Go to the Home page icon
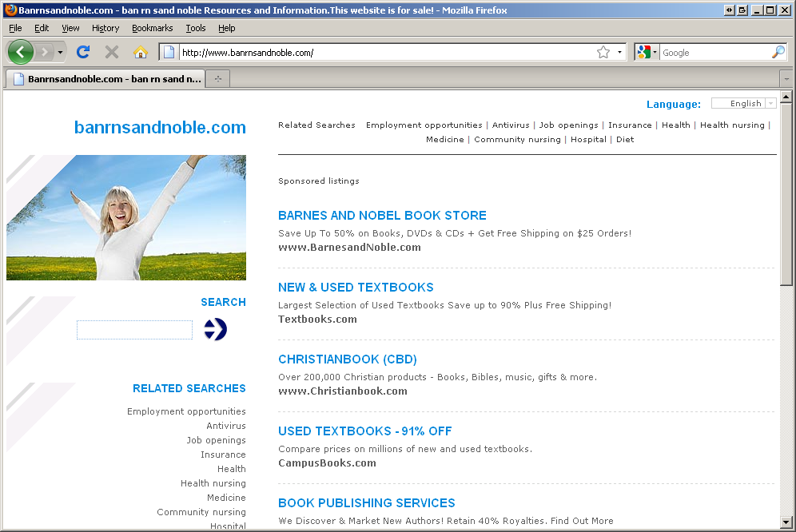Image resolution: width=796 pixels, height=532 pixels. tap(141, 52)
